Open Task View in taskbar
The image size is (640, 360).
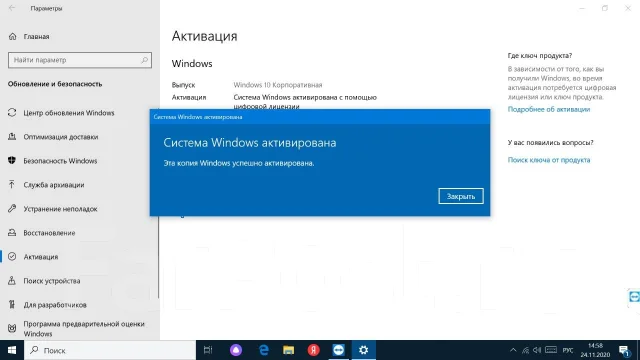click(208, 350)
